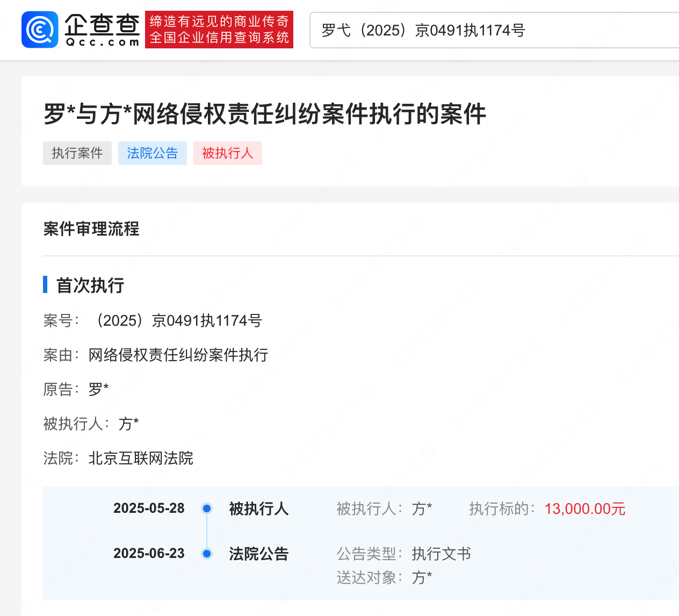
Task: Click the 被执行人 timeline entry label
Action: 259,508
